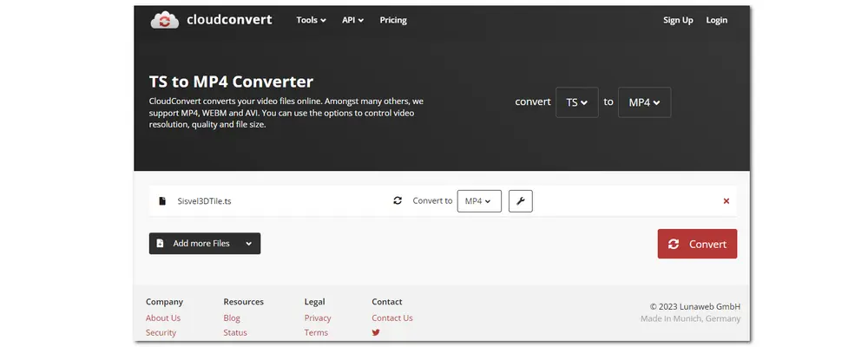Screen dimensions: 868x347
Task: Click the © 2023 Lunaweb GmbH text
Action: [x=694, y=306]
